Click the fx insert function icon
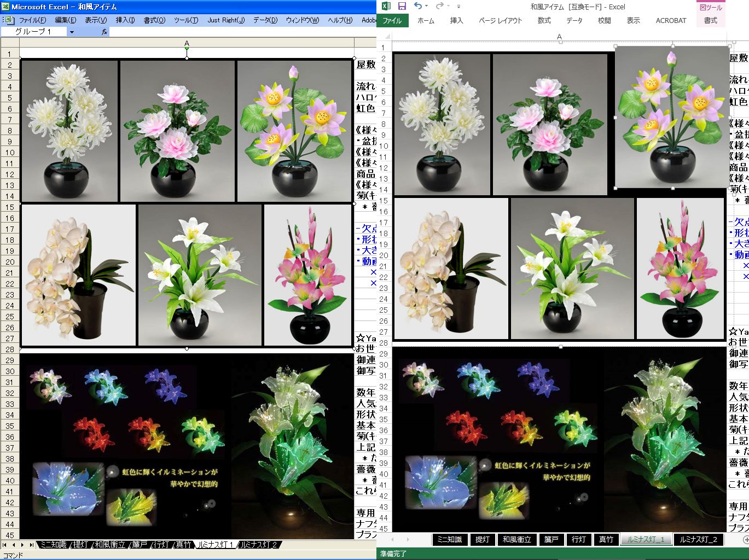 click(104, 32)
